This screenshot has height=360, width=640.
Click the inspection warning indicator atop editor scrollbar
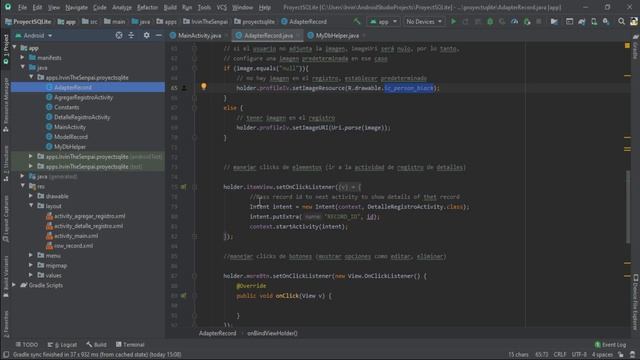627,46
